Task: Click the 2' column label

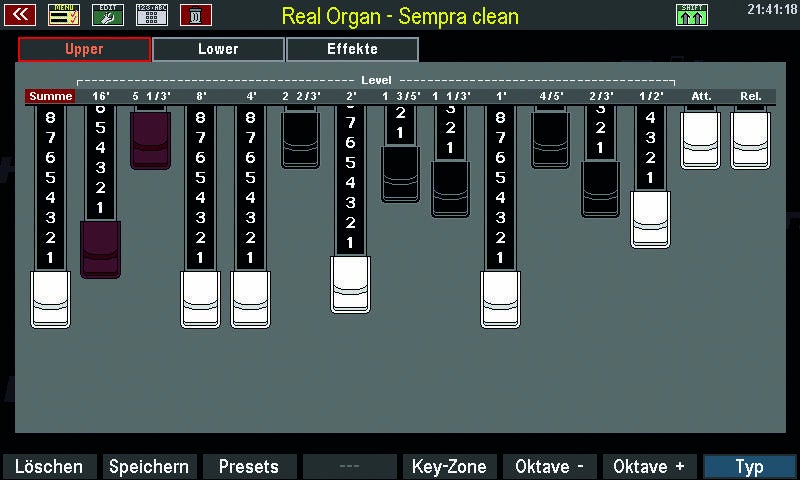Action: pos(351,96)
